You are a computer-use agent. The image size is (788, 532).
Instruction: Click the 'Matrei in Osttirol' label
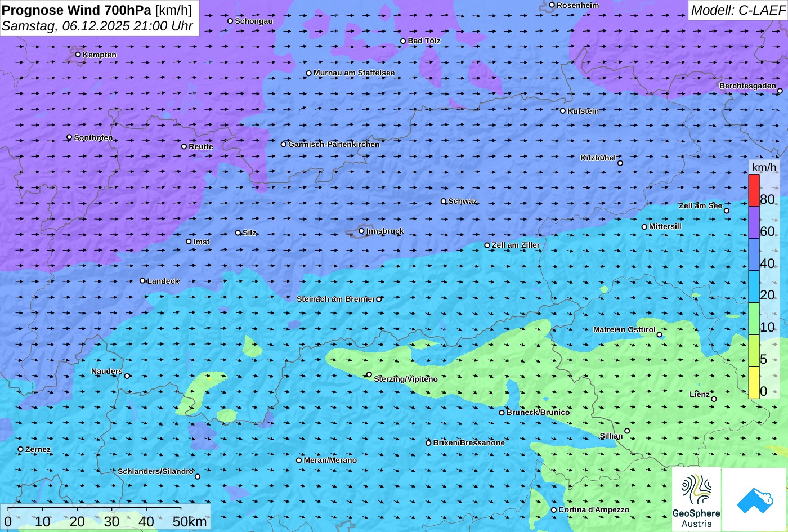624,329
